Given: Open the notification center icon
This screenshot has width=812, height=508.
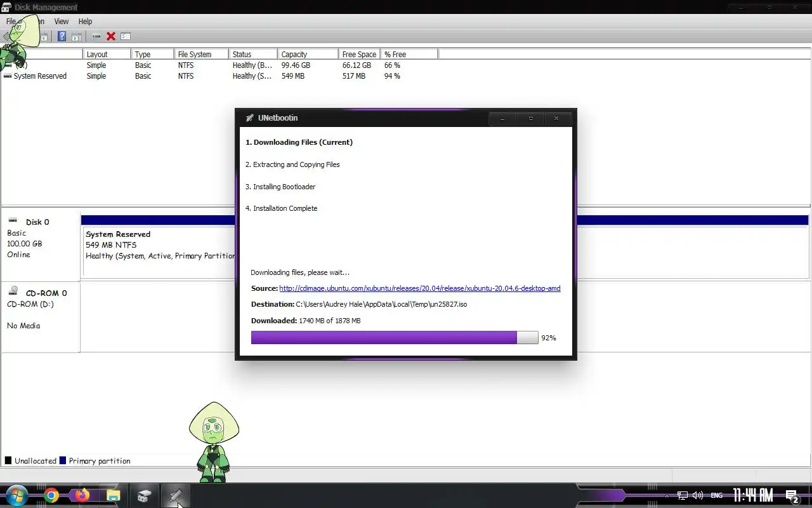Looking at the screenshot, I should [792, 496].
